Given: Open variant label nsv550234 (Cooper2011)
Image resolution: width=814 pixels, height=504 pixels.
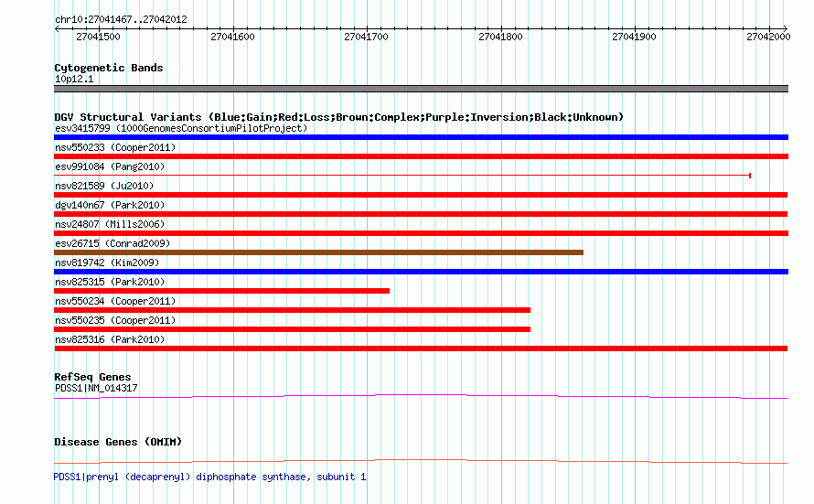Looking at the screenshot, I should coord(115,301).
